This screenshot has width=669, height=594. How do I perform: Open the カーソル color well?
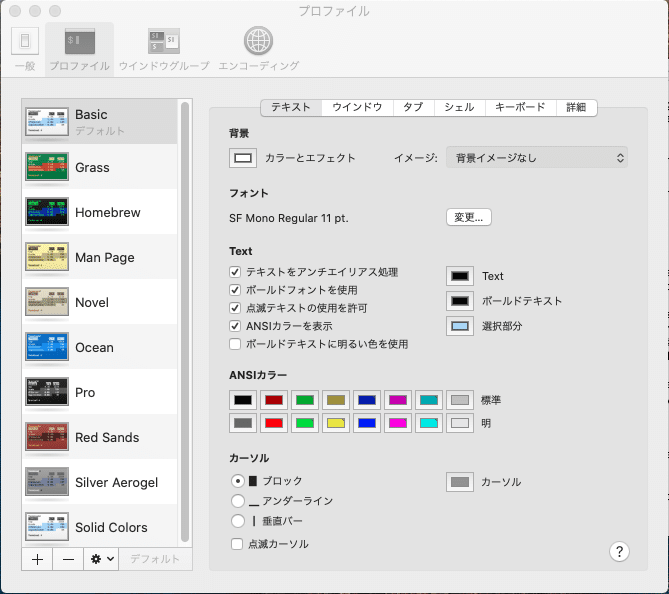point(460,482)
